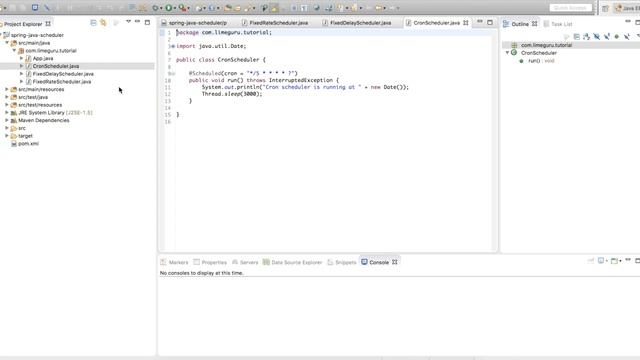Select src/test/resources folder
Image resolution: width=640 pixels, height=360 pixels.
click(40, 105)
